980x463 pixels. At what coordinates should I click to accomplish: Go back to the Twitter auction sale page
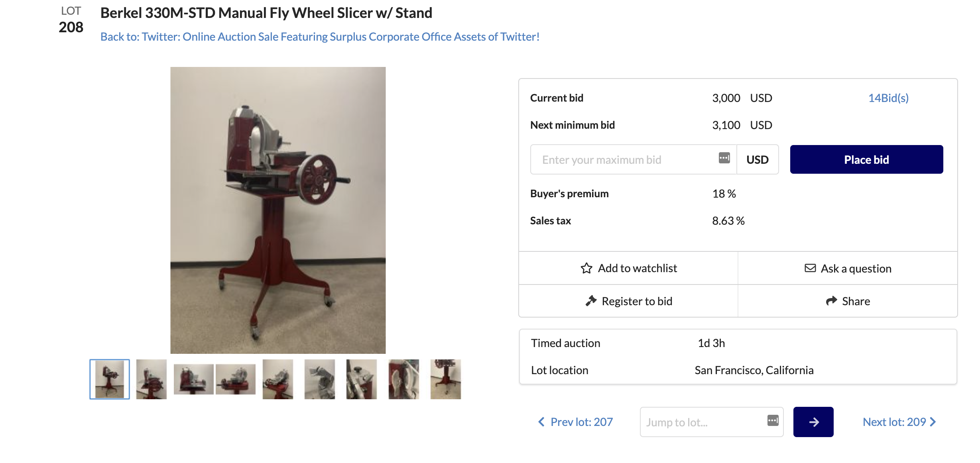[x=320, y=37]
